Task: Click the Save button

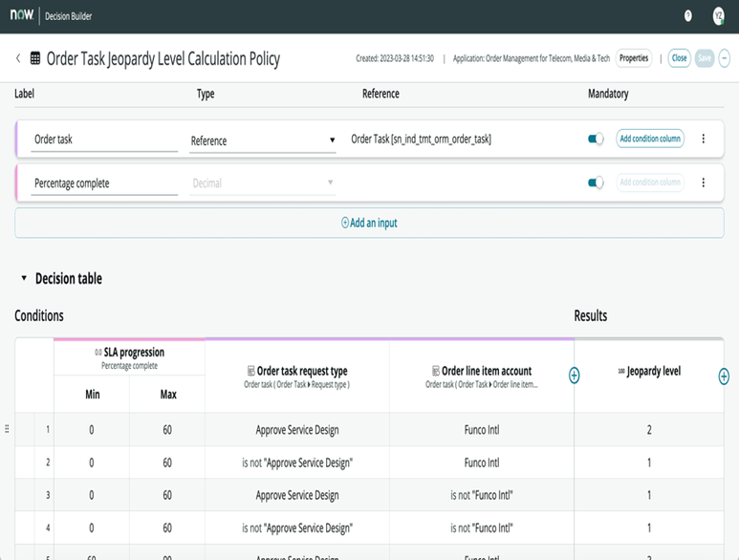Action: 705,58
